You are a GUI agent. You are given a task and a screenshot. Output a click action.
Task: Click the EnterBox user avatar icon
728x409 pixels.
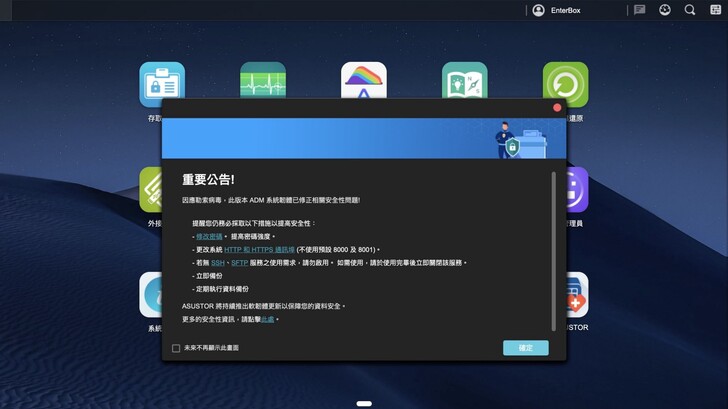coord(539,10)
